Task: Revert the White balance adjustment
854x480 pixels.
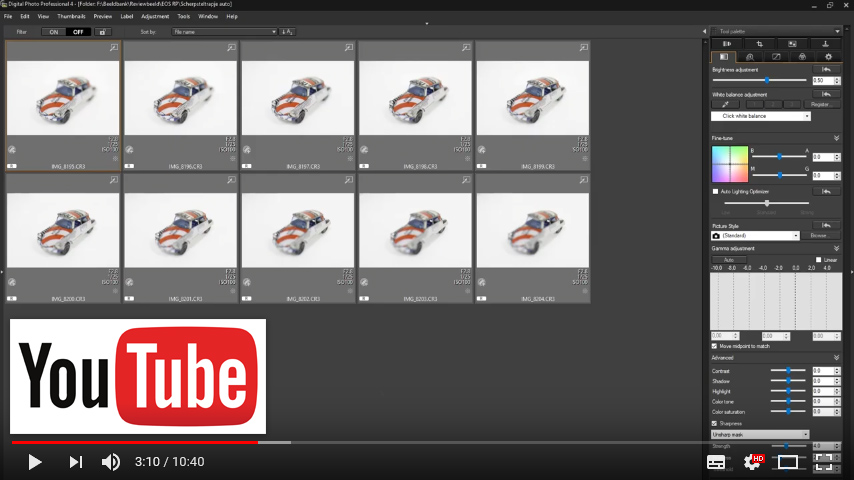Action: pyautogui.click(x=826, y=95)
